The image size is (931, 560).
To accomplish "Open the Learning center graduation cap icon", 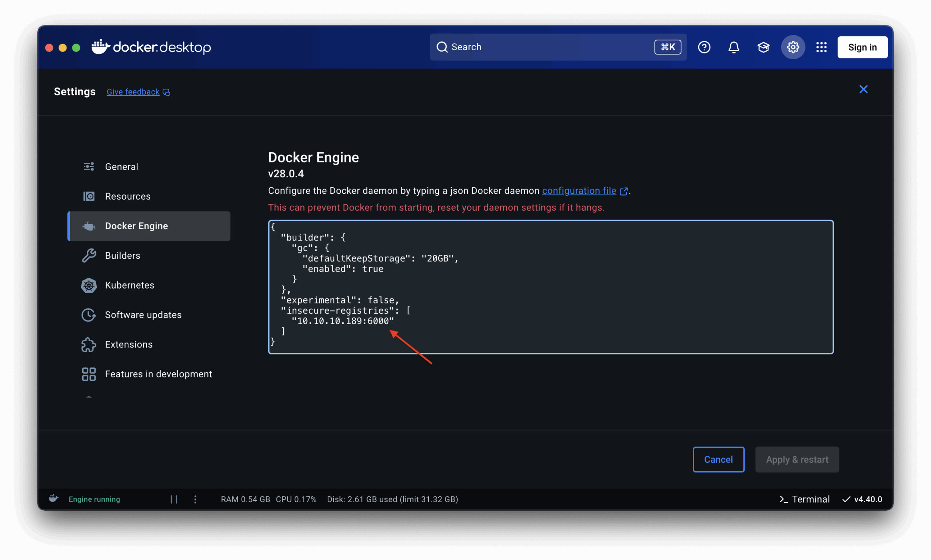I will (x=763, y=47).
